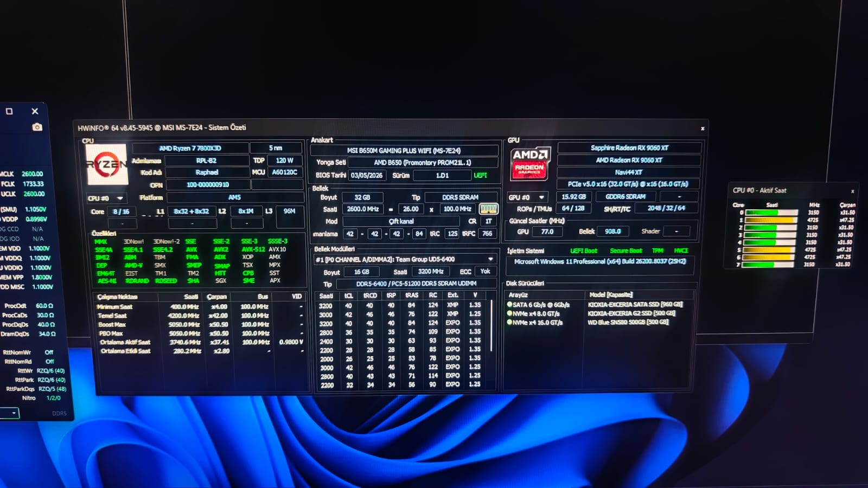The height and width of the screenshot is (488, 868).
Task: Close the CPU #0 - Aktif Saat window
Action: [x=853, y=191]
